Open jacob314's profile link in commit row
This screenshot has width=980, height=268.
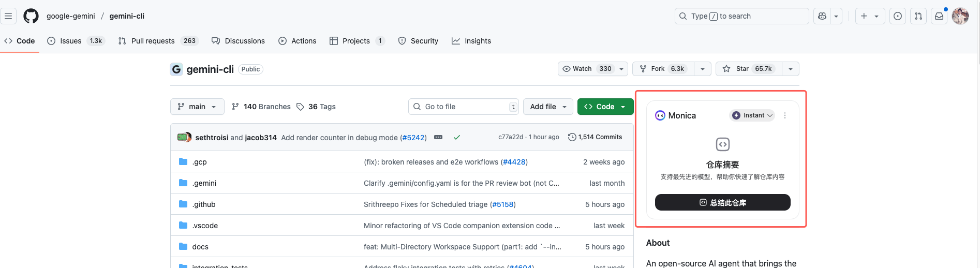point(261,138)
